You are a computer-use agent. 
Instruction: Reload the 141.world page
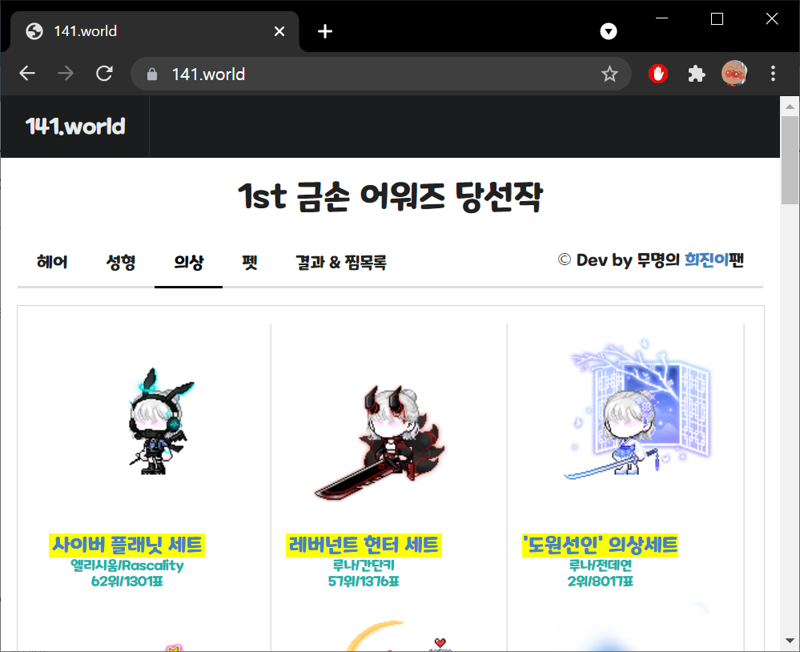pyautogui.click(x=104, y=74)
